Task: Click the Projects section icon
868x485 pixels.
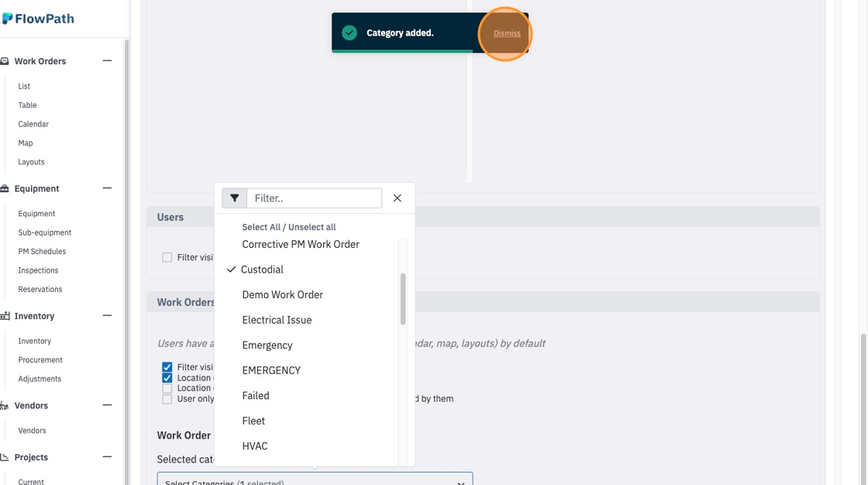Action: (x=5, y=457)
